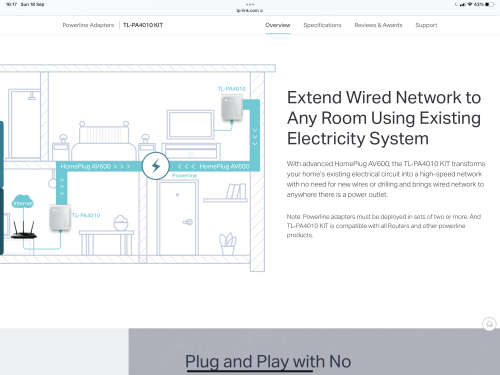Click the right HomePlug AV600 diagram label
Viewport: 500px width, 375px height.
[x=224, y=166]
